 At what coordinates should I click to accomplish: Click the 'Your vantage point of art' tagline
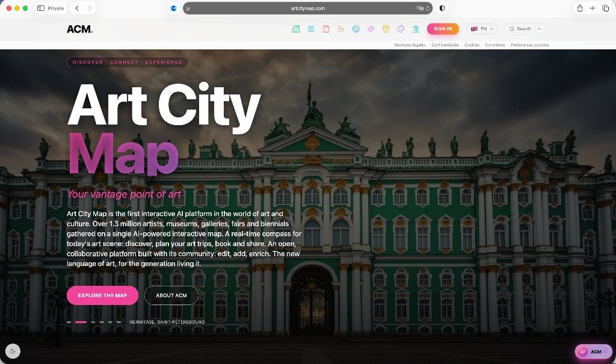pos(124,194)
